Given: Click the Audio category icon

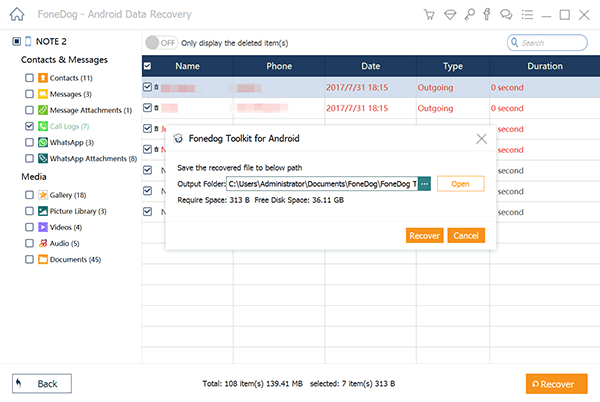Looking at the screenshot, I should [x=43, y=243].
